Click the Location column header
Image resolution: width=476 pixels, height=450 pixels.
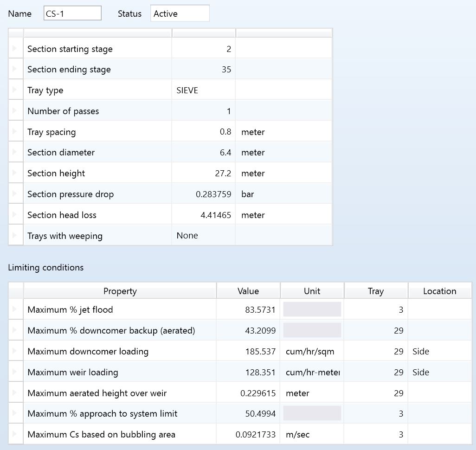coord(439,291)
